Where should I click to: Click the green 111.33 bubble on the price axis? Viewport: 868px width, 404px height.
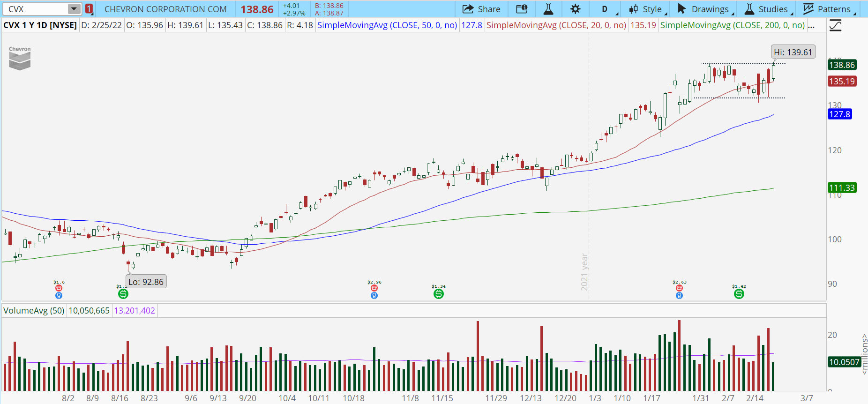(842, 188)
